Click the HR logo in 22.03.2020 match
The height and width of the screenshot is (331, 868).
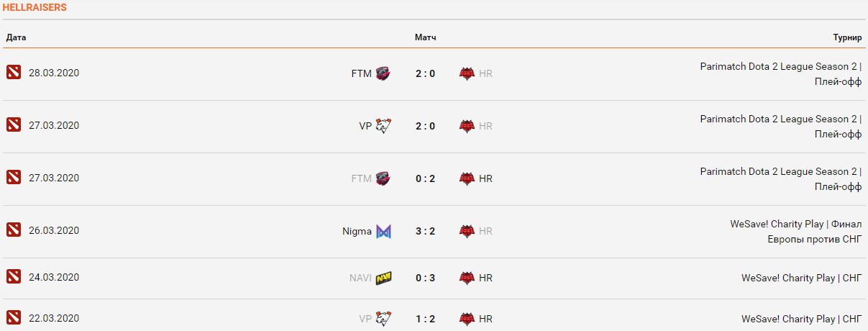point(467,318)
